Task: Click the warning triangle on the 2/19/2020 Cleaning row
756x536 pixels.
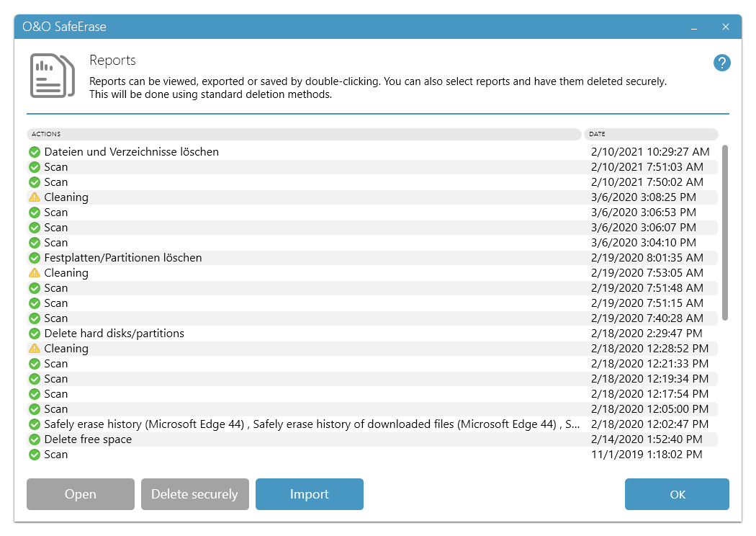Action: click(x=34, y=272)
